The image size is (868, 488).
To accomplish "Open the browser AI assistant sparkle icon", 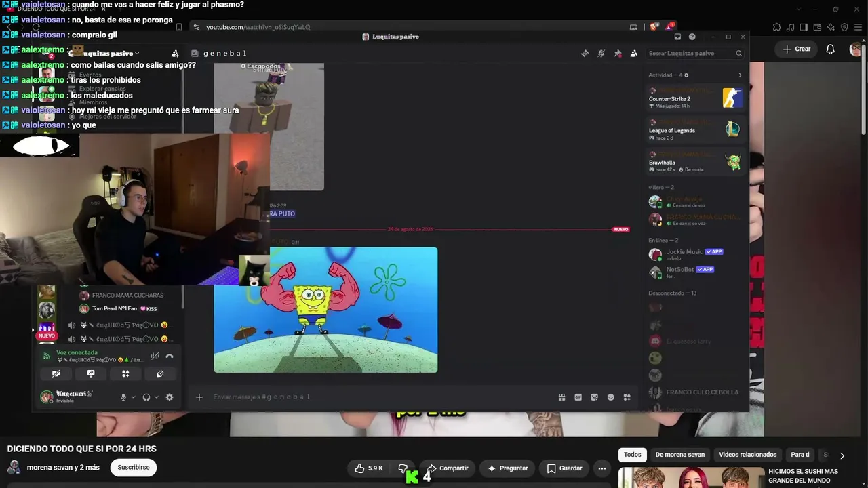I will tap(831, 27).
